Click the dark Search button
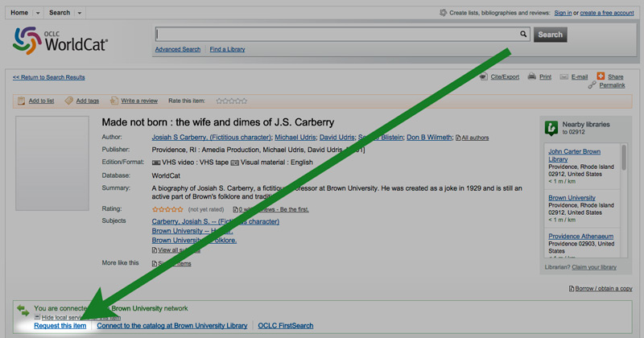The width and height of the screenshot is (644, 338). coord(551,35)
